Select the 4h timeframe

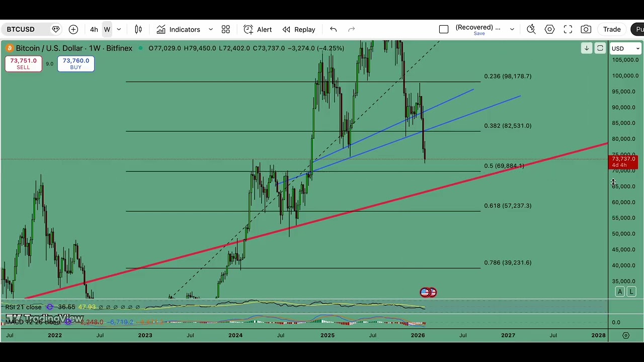tap(94, 29)
